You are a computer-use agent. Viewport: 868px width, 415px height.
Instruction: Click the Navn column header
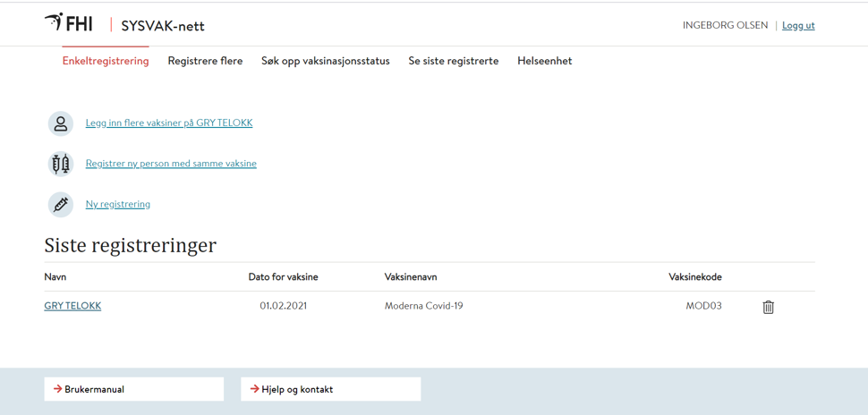point(55,277)
